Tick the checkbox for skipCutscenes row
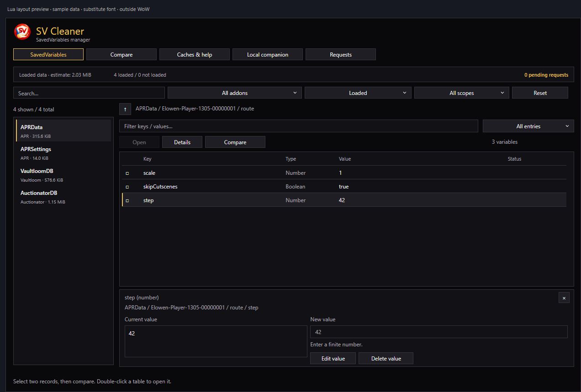 127,187
